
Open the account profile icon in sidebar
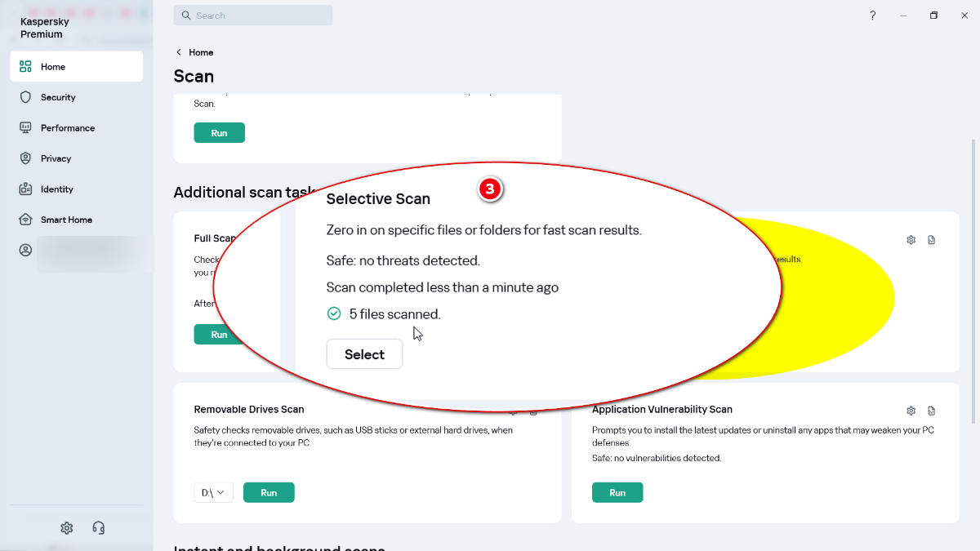pos(25,251)
